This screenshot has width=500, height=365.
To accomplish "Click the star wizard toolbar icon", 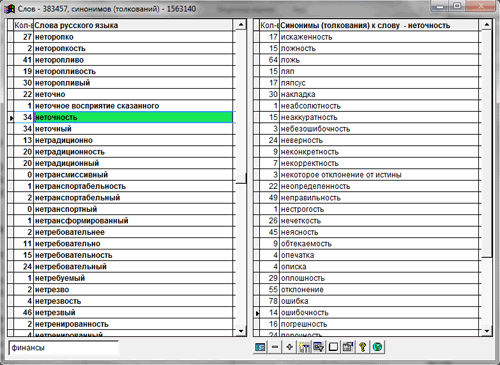I will (304, 347).
